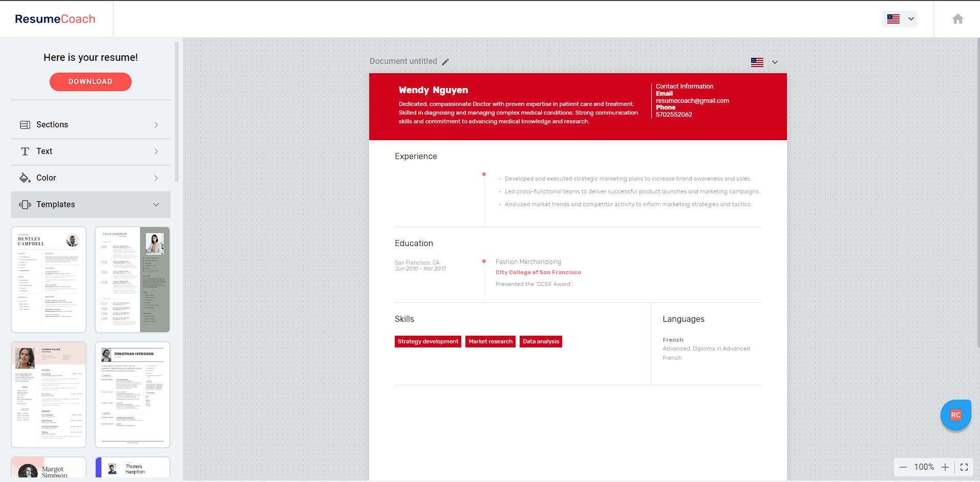Click the home icon in top bar
Screen dimensions: 980x482
pos(957,19)
